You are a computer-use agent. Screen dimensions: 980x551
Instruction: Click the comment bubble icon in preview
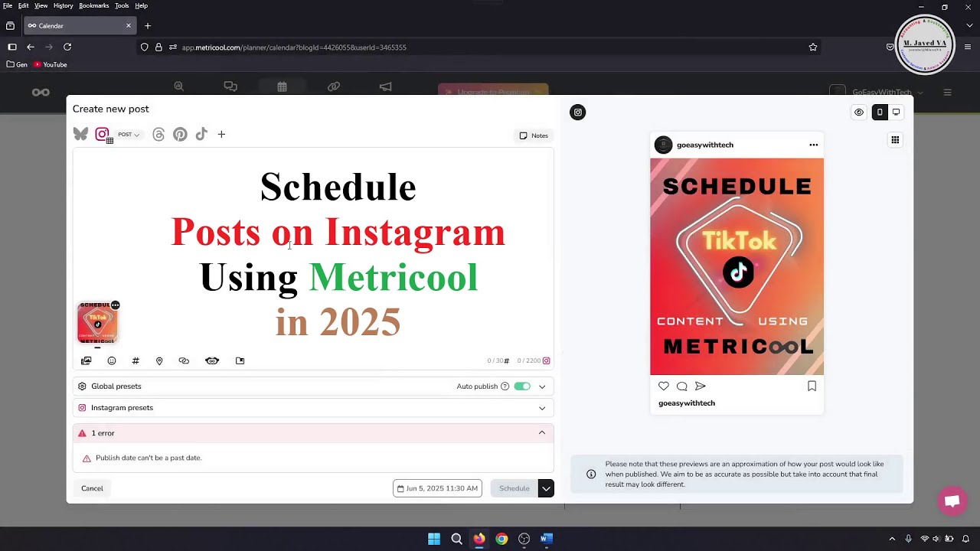pyautogui.click(x=682, y=386)
